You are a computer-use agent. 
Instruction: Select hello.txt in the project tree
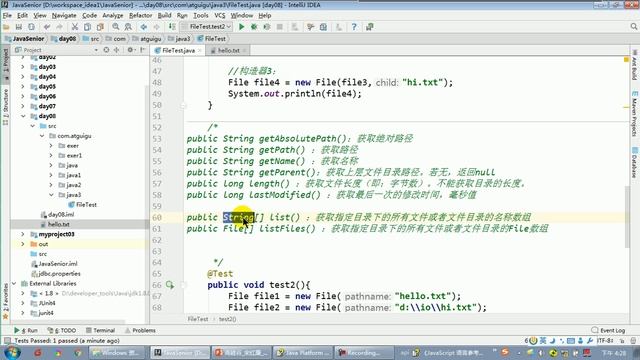pyautogui.click(x=55, y=224)
